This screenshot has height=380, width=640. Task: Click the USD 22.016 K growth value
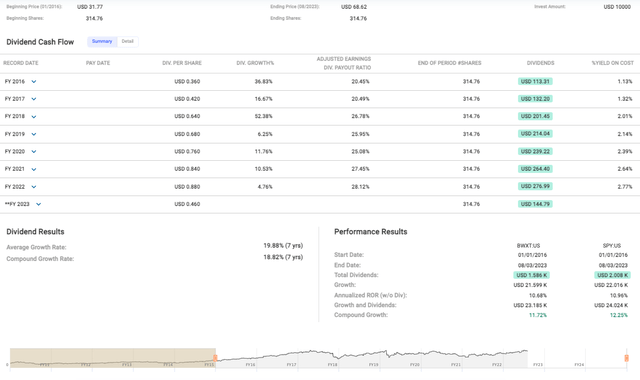611,285
